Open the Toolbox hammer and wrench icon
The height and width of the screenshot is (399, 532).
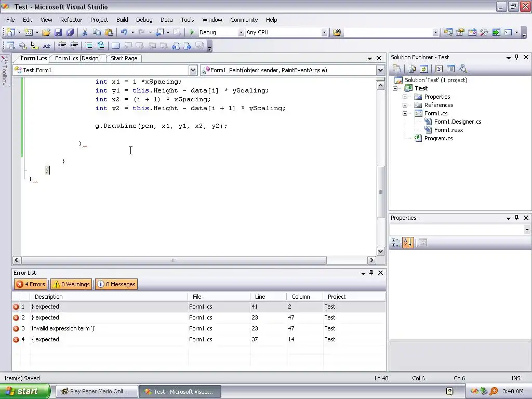pyautogui.click(x=484, y=32)
